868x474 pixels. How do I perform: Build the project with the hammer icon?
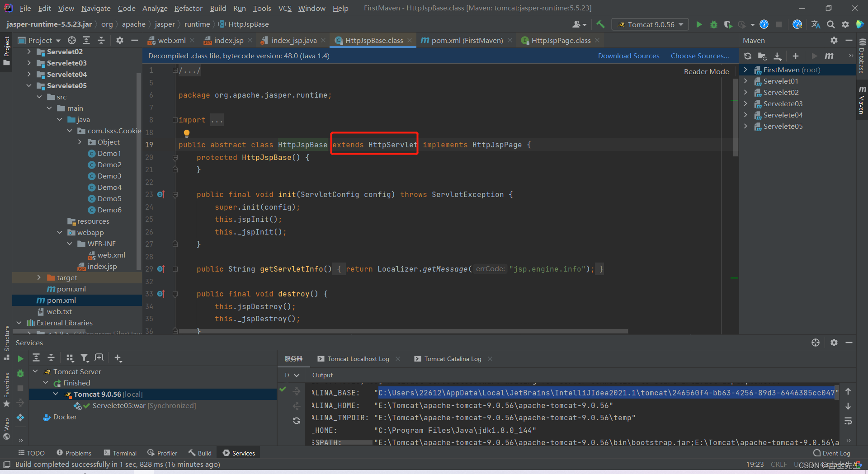(x=600, y=24)
